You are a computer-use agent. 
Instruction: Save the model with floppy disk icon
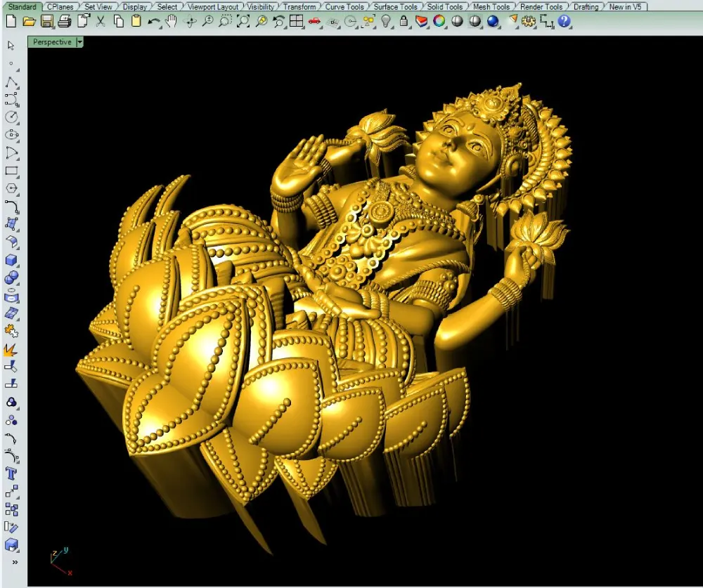coord(46,21)
